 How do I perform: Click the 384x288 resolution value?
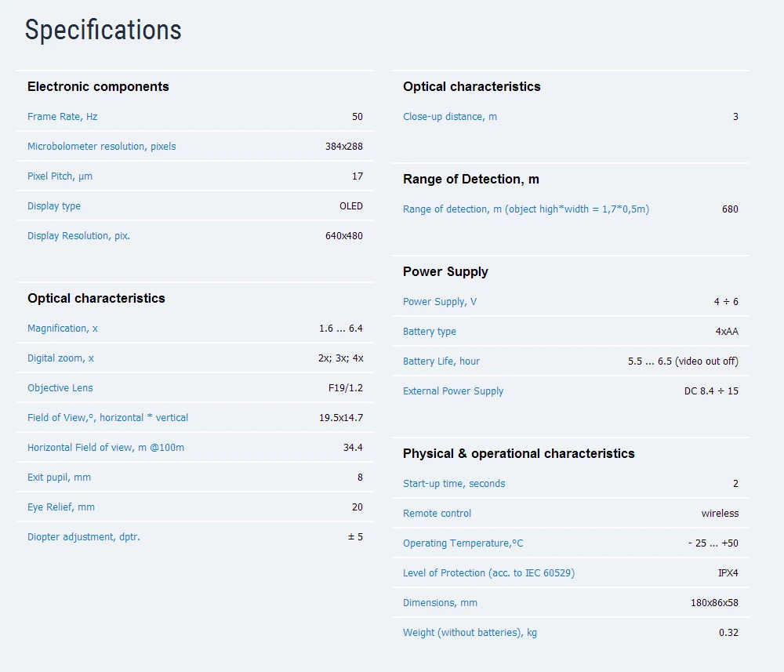tap(344, 147)
